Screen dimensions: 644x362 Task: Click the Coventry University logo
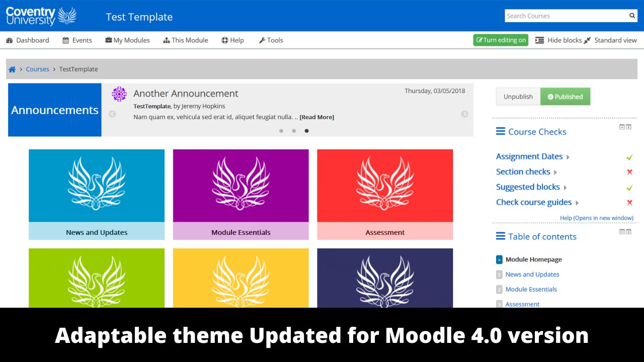click(x=41, y=16)
